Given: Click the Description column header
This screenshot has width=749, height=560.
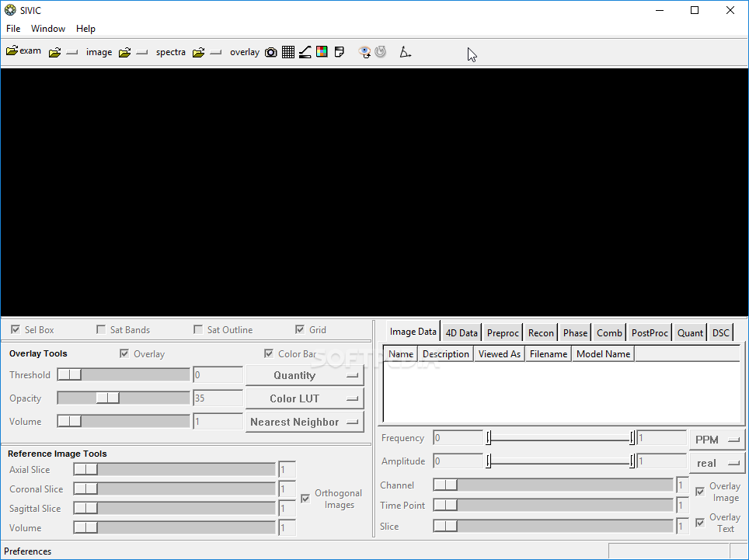Looking at the screenshot, I should (x=446, y=354).
